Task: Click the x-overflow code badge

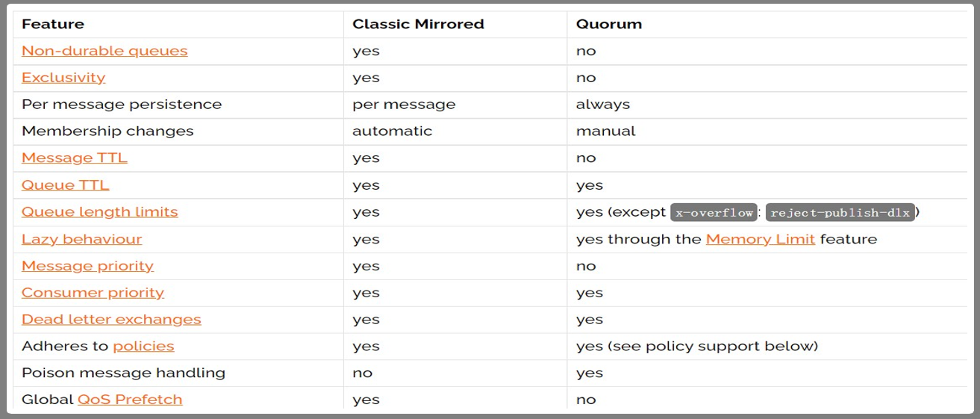Action: [x=714, y=213]
